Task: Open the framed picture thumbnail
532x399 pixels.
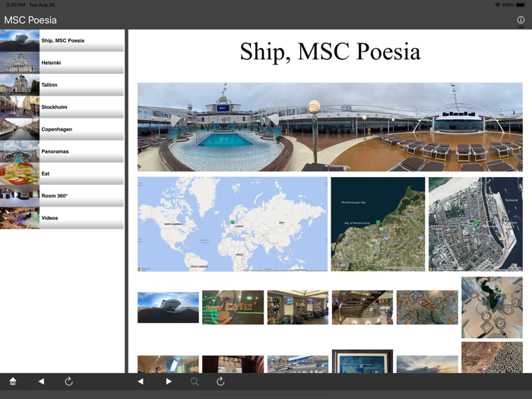Action: pyautogui.click(x=363, y=361)
